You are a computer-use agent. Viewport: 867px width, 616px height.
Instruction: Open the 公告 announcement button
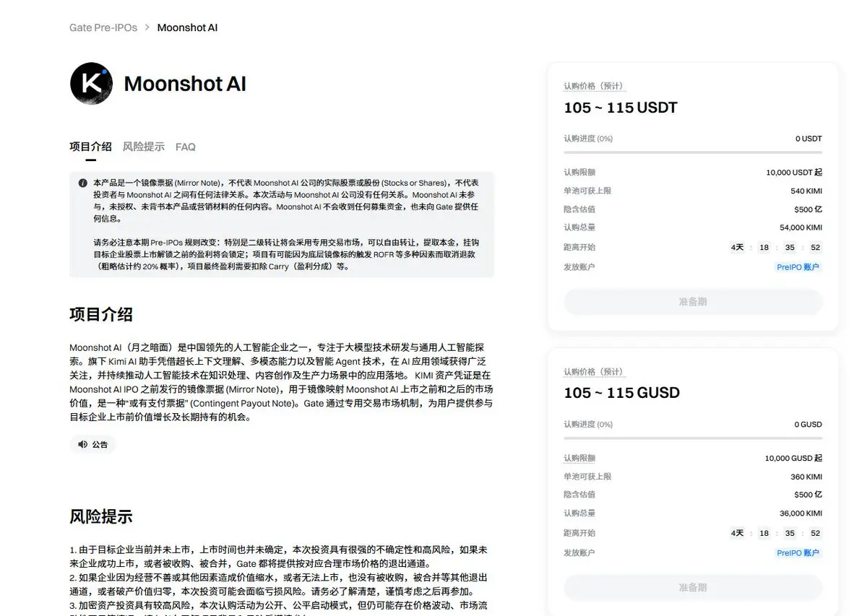pyautogui.click(x=92, y=444)
